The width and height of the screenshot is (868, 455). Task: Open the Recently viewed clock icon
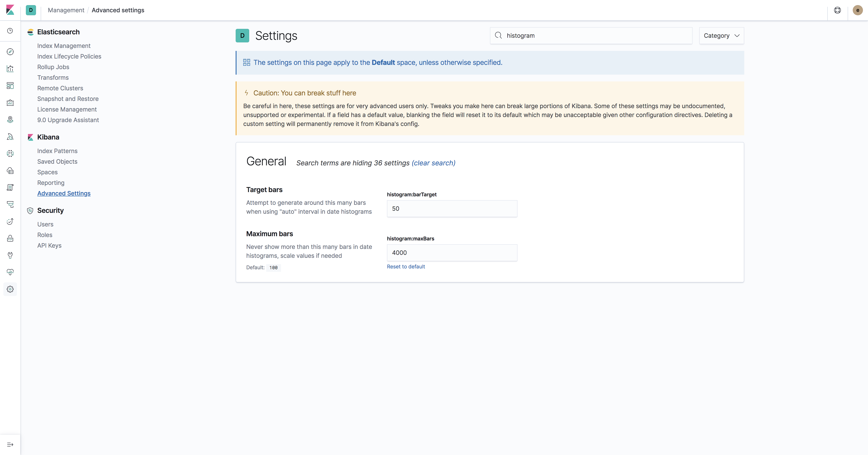point(10,31)
